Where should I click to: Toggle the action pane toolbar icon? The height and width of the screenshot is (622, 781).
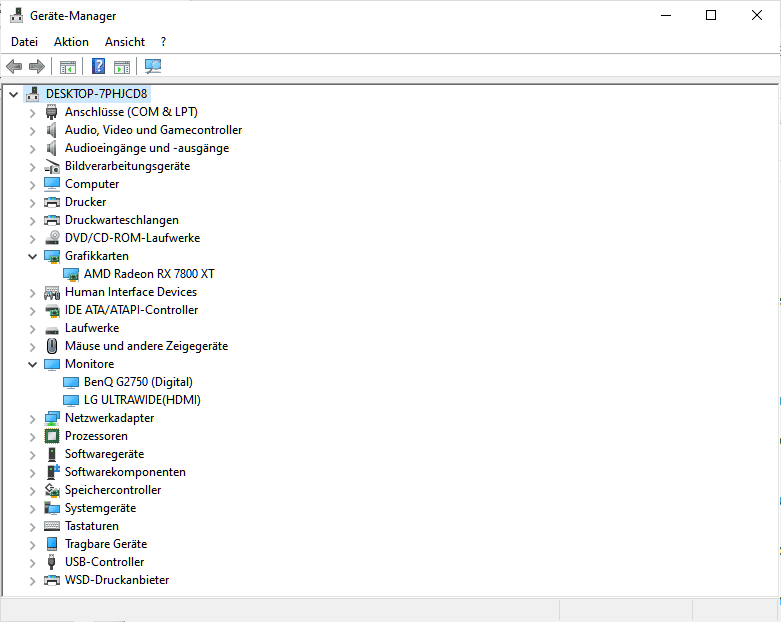(x=122, y=66)
